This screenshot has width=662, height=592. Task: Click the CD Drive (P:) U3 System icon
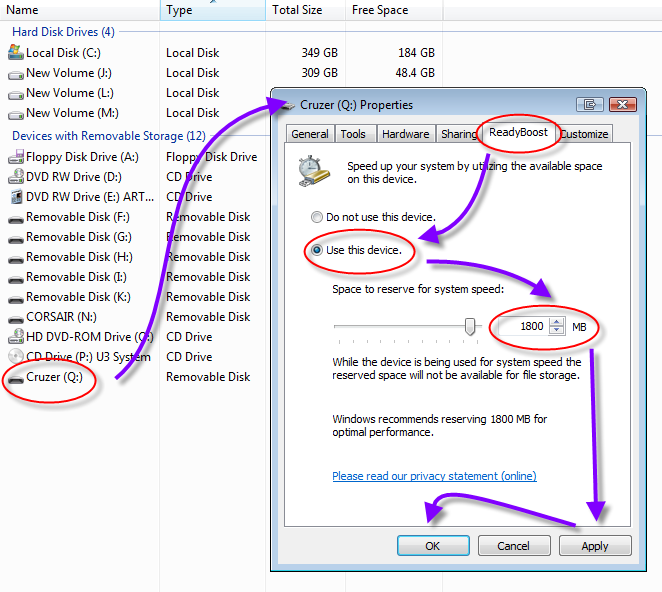point(16,357)
